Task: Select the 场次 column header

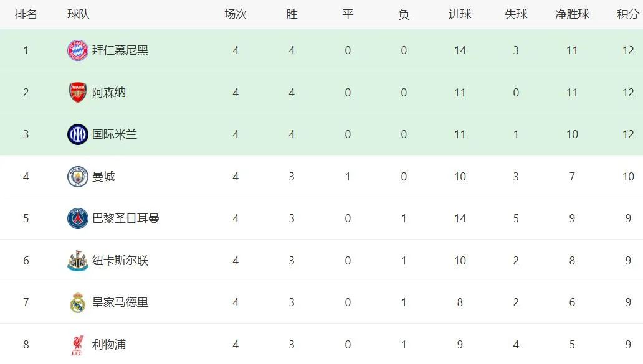Action: [x=236, y=14]
